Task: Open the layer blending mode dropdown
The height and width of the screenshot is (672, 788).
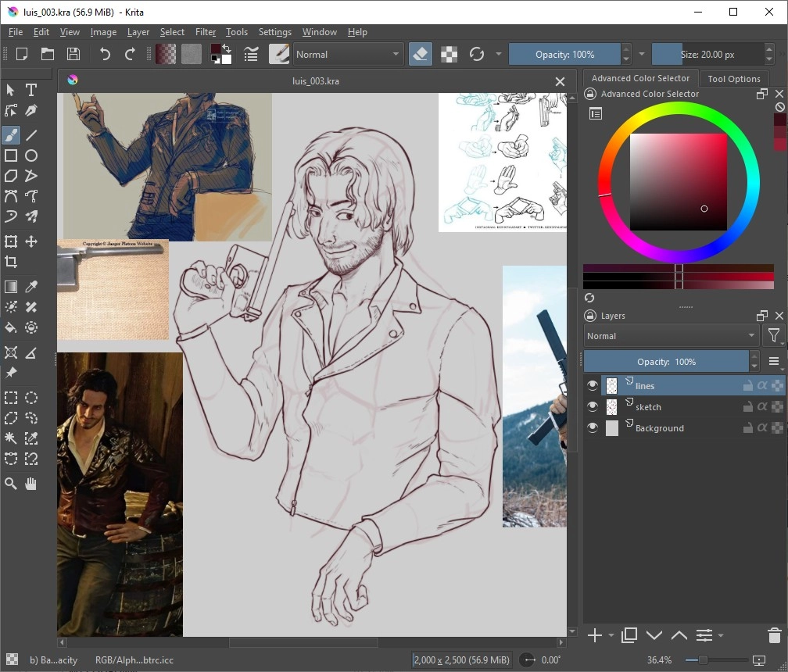Action: click(x=672, y=336)
